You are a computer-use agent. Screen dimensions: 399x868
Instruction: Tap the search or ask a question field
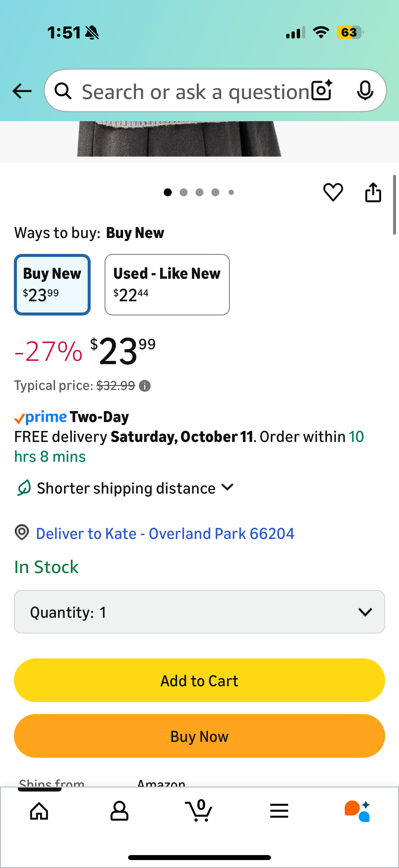195,91
